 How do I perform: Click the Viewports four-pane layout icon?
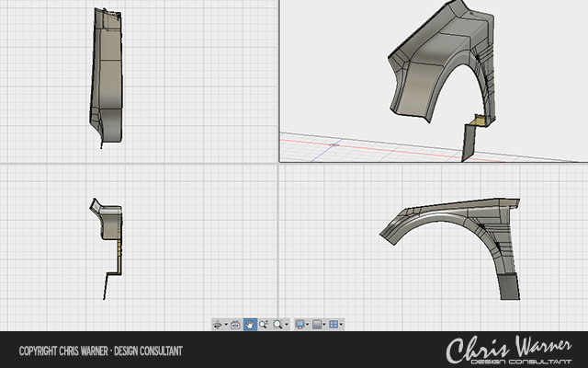coord(334,324)
